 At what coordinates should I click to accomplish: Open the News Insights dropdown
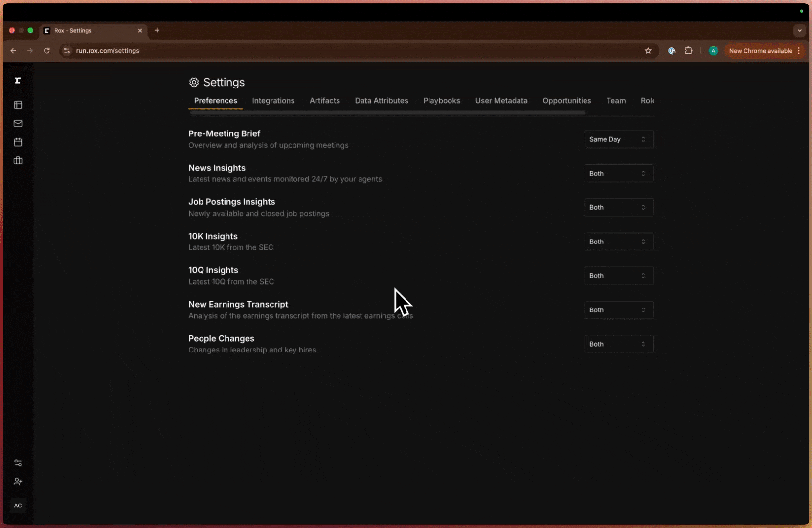pyautogui.click(x=618, y=174)
